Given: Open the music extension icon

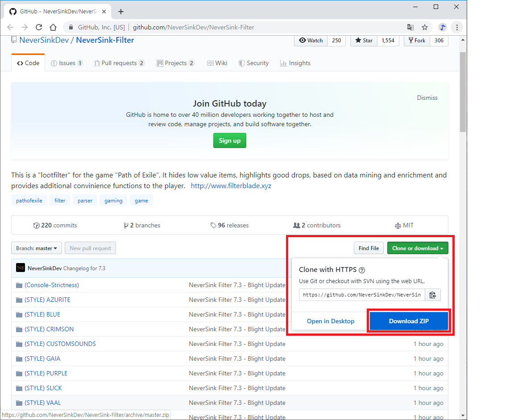Looking at the screenshot, I should tap(443, 27).
